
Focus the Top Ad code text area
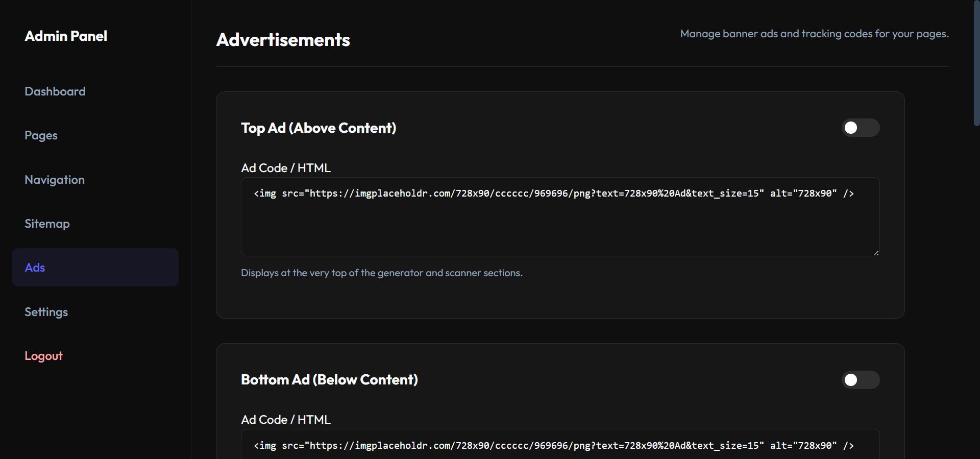[x=559, y=225]
